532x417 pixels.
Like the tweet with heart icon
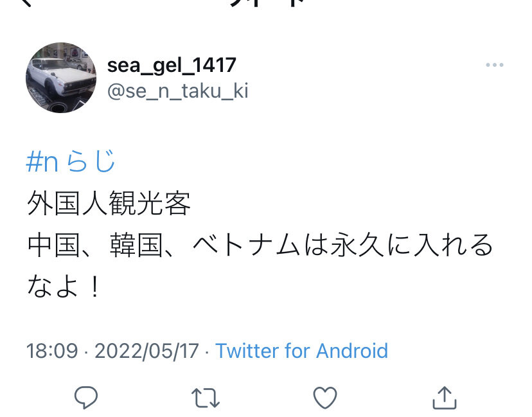324,397
